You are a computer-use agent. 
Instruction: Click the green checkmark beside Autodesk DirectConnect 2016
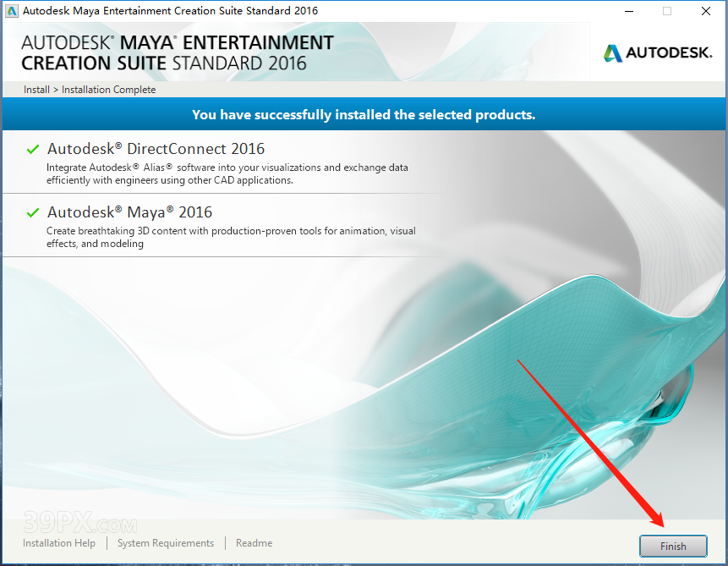point(33,149)
